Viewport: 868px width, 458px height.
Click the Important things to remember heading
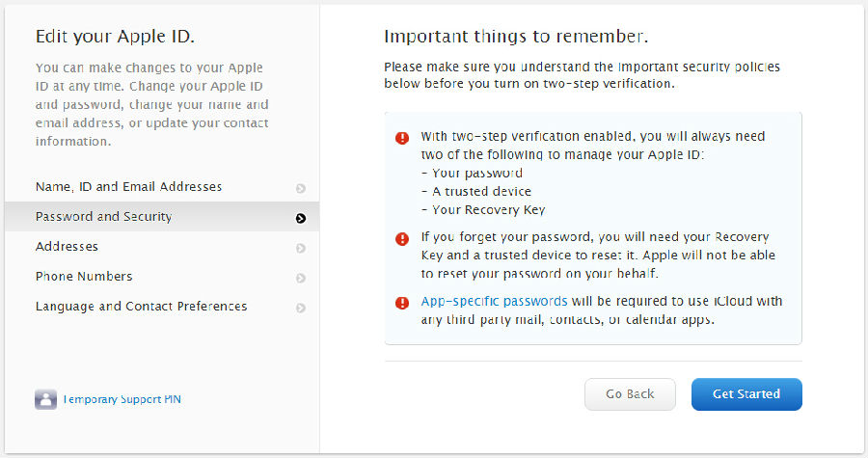tap(516, 37)
